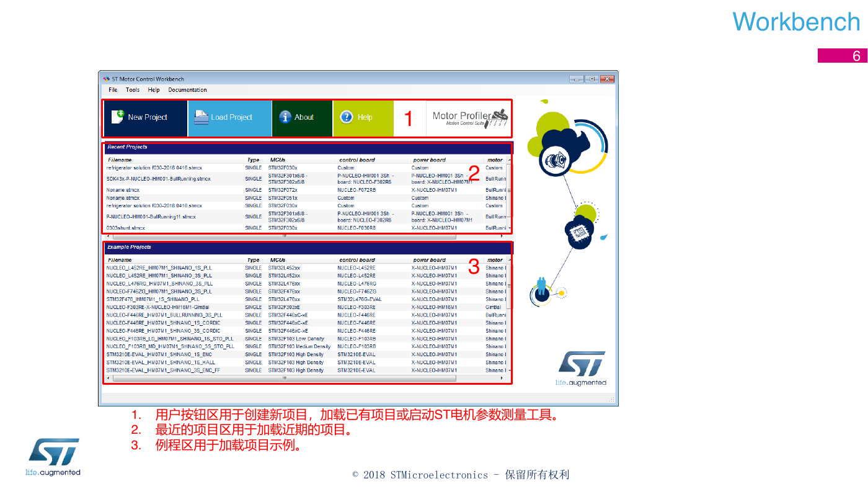Select P-NUCLEO-IHM001-BullRunning11.stmcx in Recent Projects
The height and width of the screenshot is (489, 868).
[x=306, y=217]
